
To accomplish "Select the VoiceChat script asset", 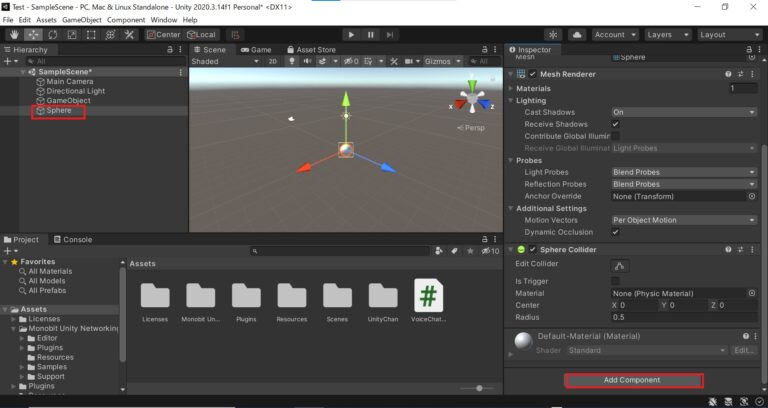I will point(429,301).
